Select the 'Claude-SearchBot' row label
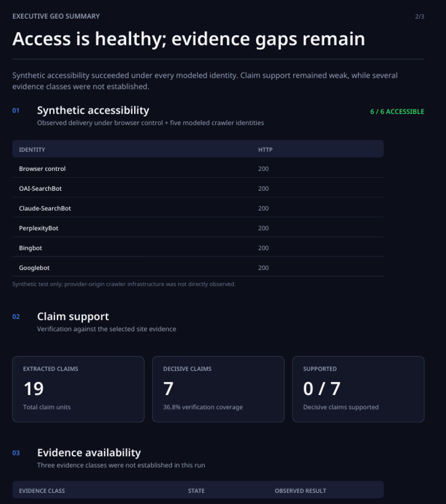This screenshot has width=446, height=504. pos(45,208)
